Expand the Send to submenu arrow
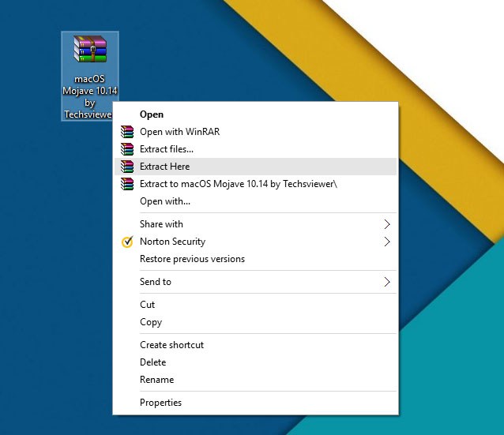504x435 pixels. [x=387, y=282]
